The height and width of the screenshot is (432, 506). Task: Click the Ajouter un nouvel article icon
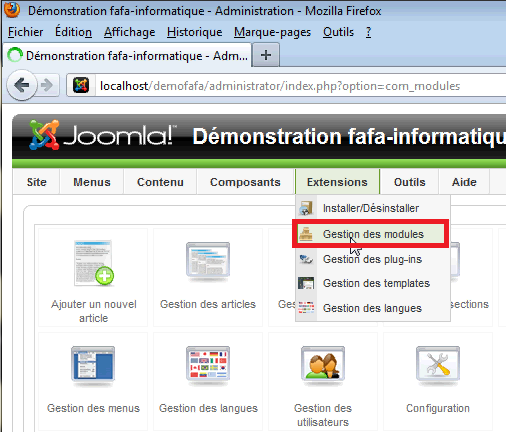pos(93,263)
